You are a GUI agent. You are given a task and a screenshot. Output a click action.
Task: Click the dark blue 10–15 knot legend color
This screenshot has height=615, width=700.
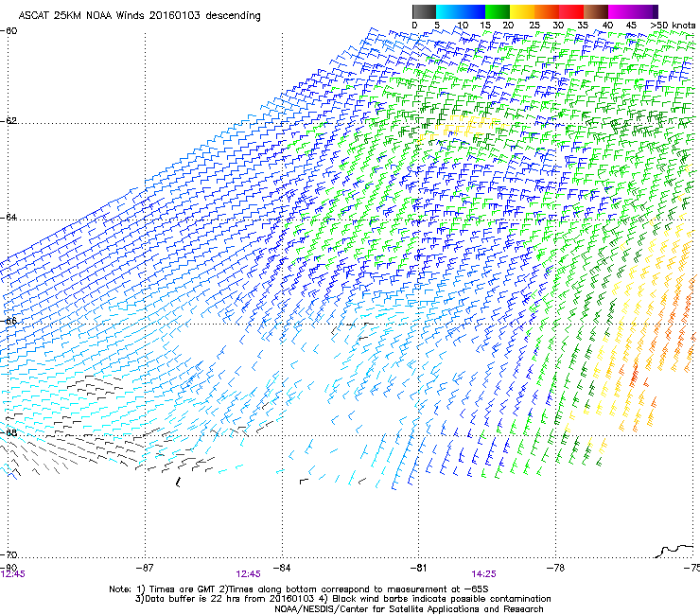pyautogui.click(x=473, y=11)
